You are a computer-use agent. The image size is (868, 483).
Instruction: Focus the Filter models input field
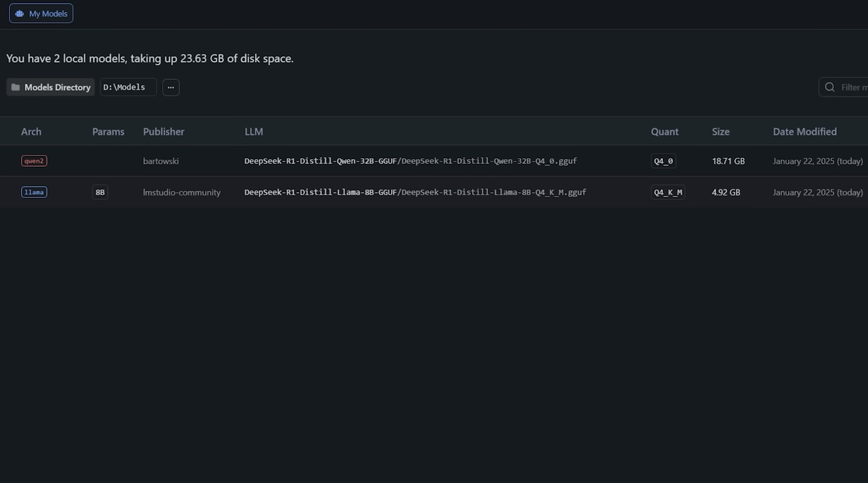tap(844, 88)
